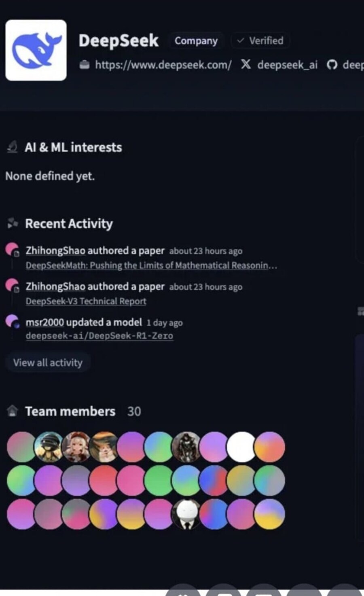Open the msr2000 user profile link
Screen dimensions: 364x596
tap(44, 322)
